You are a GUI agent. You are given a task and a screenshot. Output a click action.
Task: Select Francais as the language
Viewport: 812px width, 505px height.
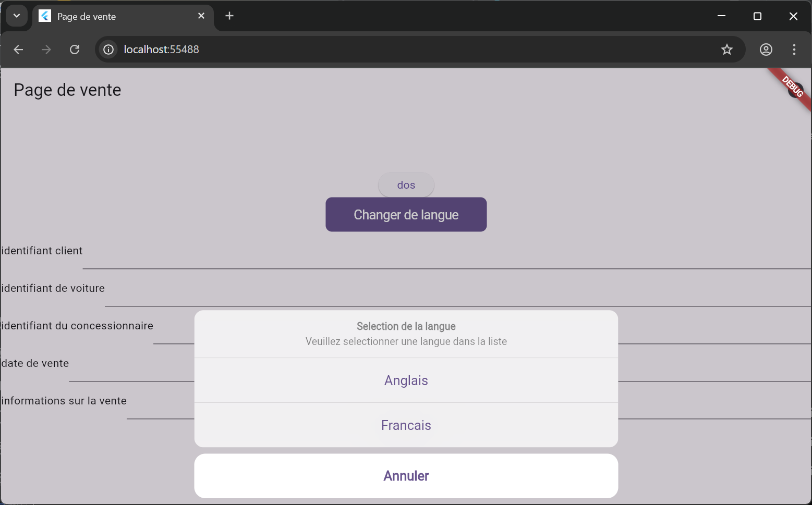pyautogui.click(x=406, y=425)
